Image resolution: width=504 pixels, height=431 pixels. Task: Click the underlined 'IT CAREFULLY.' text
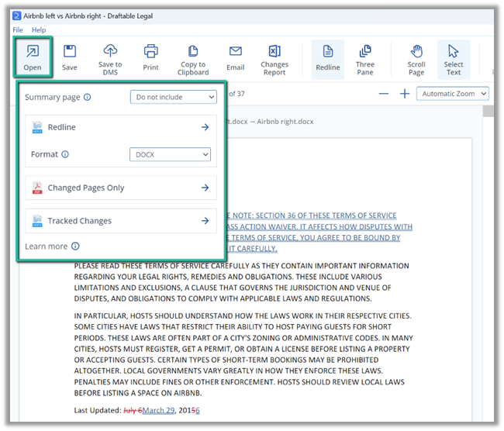(x=253, y=249)
